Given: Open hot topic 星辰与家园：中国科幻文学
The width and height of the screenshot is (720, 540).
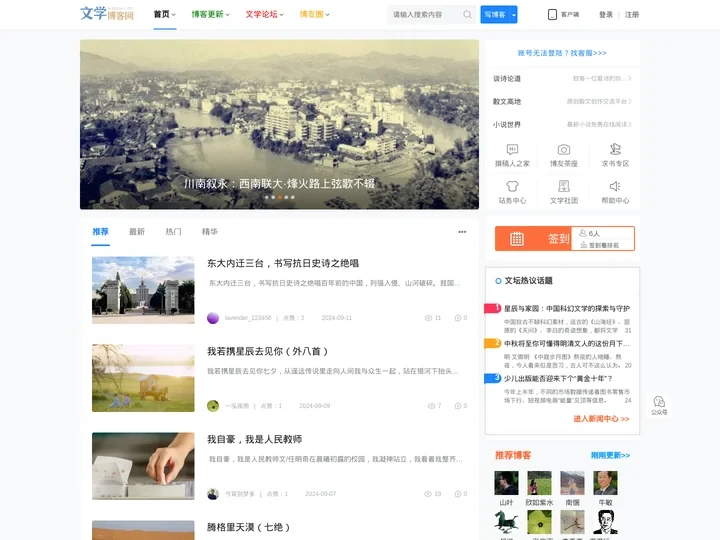Looking at the screenshot, I should (x=567, y=309).
